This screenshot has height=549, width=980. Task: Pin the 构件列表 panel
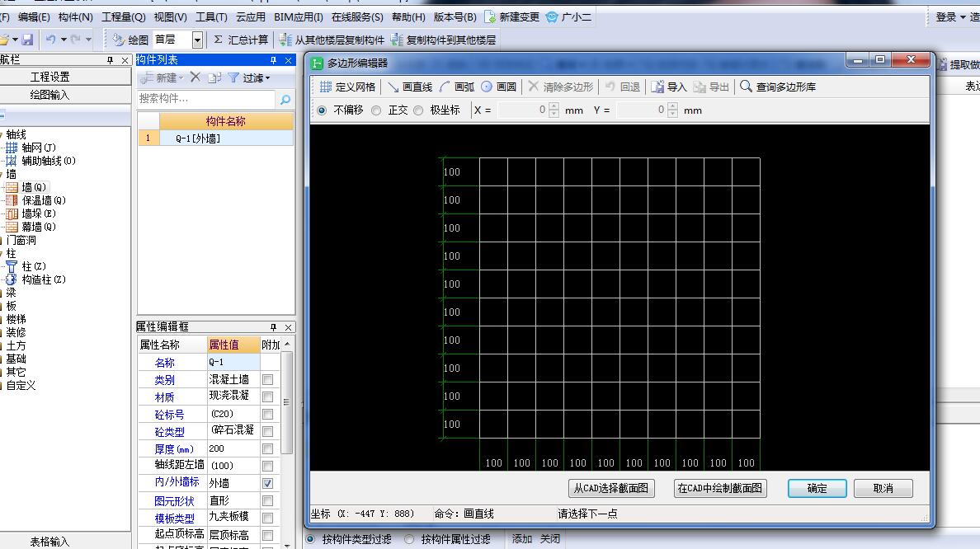pos(273,60)
